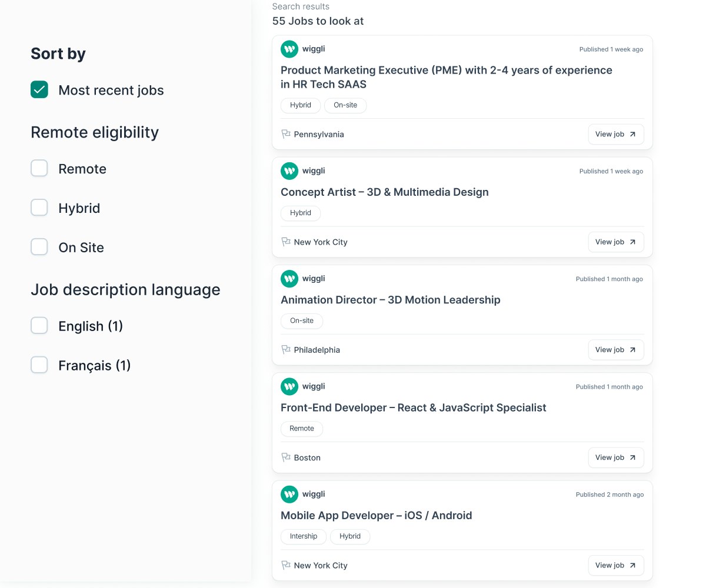The width and height of the screenshot is (706, 588).
Task: Click wiggli logo on Animation Director job
Action: 289,279
